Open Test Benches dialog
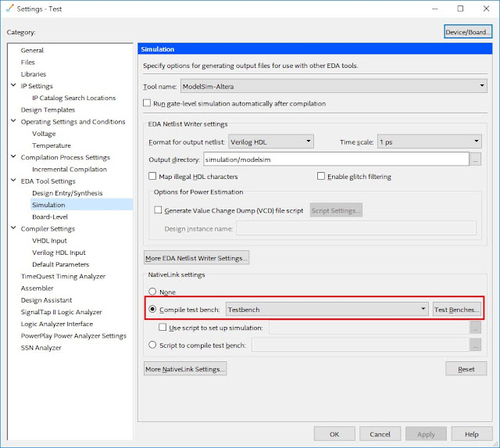The width and height of the screenshot is (500, 448). pyautogui.click(x=456, y=309)
